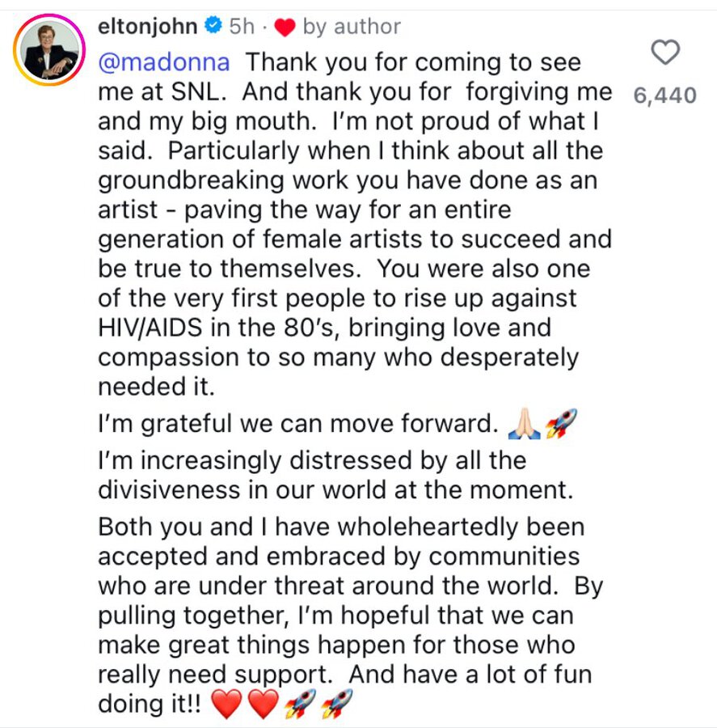Open the @madonna mention
The height and width of the screenshot is (728, 717).
(x=164, y=62)
